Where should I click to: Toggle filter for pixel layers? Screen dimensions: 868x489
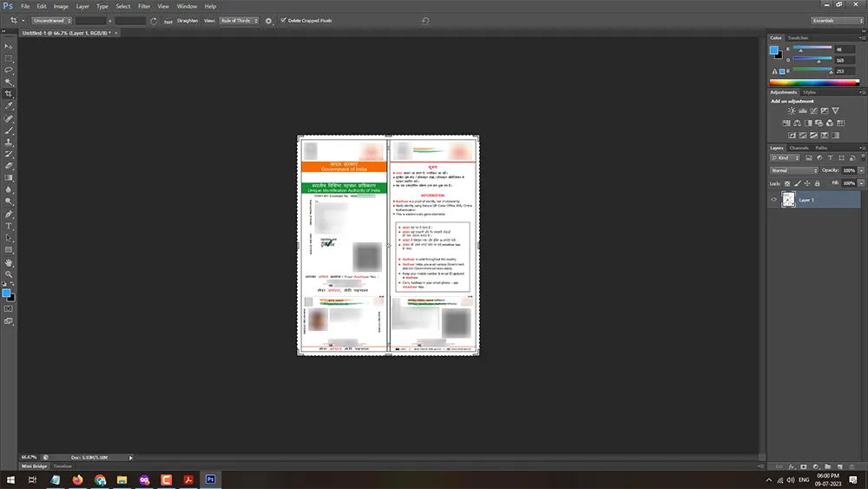[809, 158]
